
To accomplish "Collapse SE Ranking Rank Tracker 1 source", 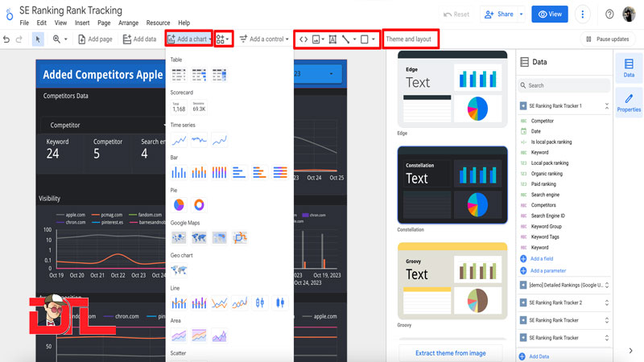I will coord(606,105).
